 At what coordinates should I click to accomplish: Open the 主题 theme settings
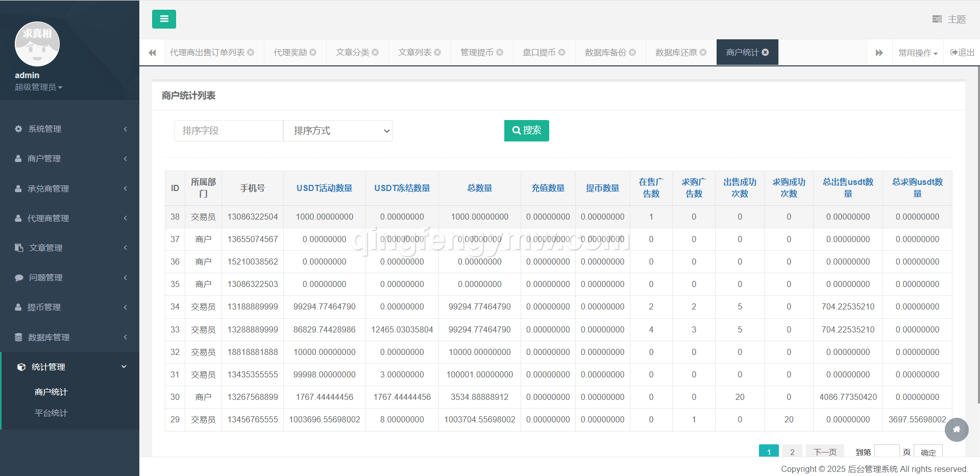tap(949, 19)
